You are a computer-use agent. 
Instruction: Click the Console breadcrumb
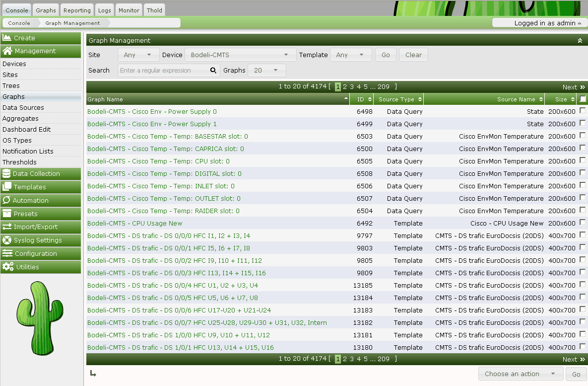(19, 23)
